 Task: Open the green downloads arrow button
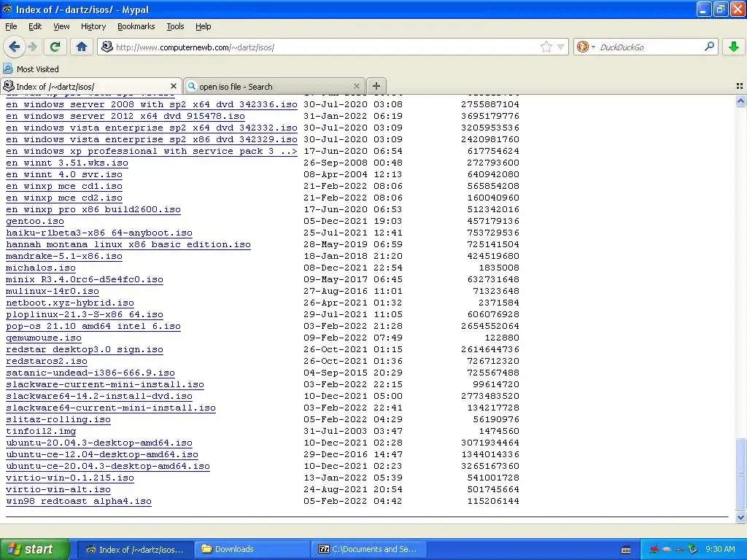[734, 47]
